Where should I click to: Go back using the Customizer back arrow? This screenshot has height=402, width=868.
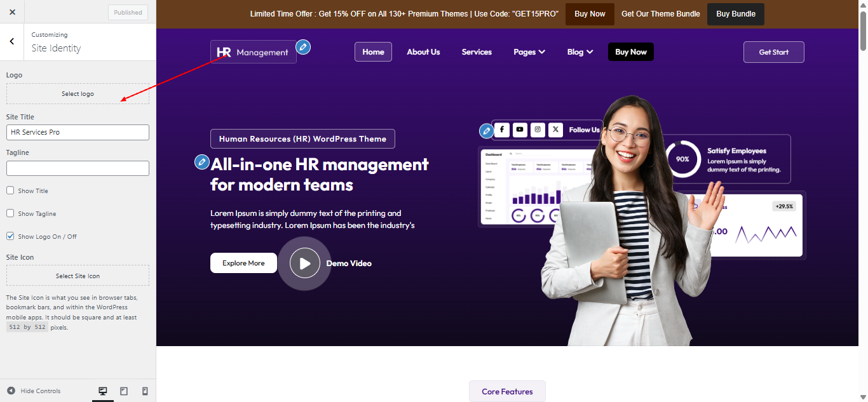[12, 41]
